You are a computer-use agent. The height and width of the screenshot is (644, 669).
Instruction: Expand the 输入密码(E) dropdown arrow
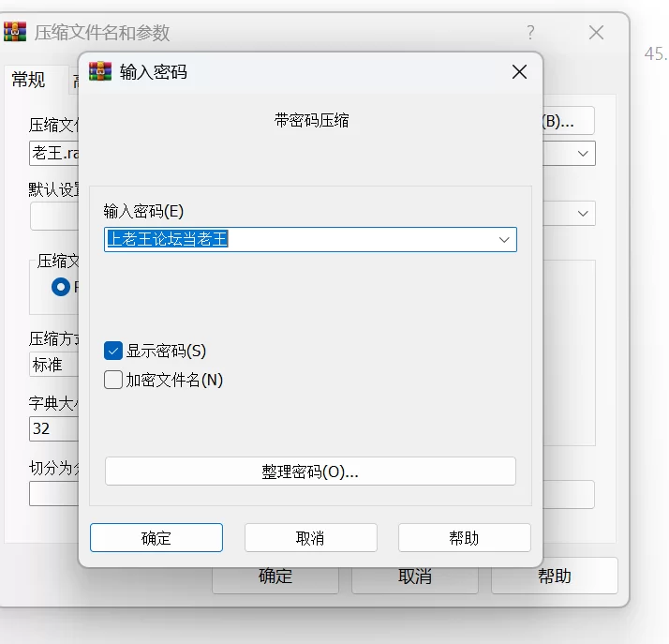505,240
